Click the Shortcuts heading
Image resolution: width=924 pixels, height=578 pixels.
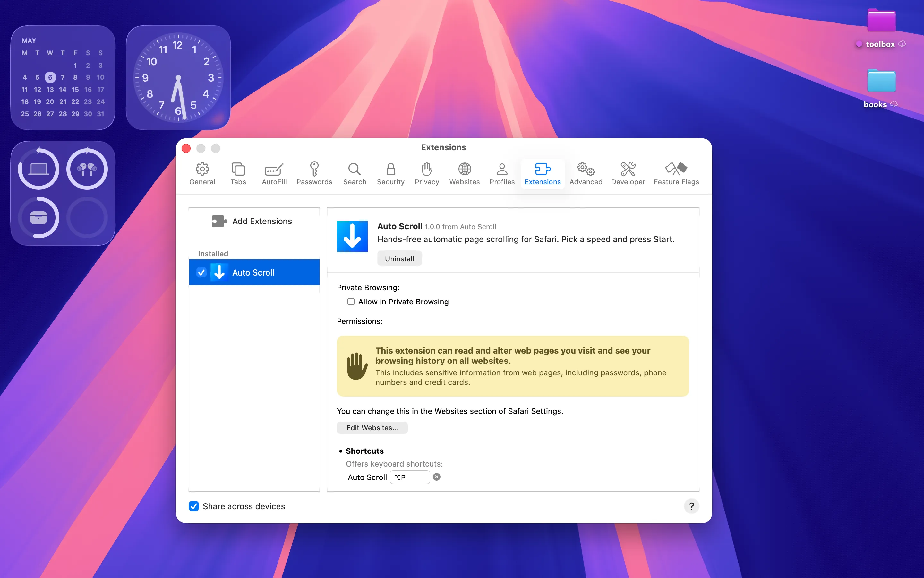(364, 451)
